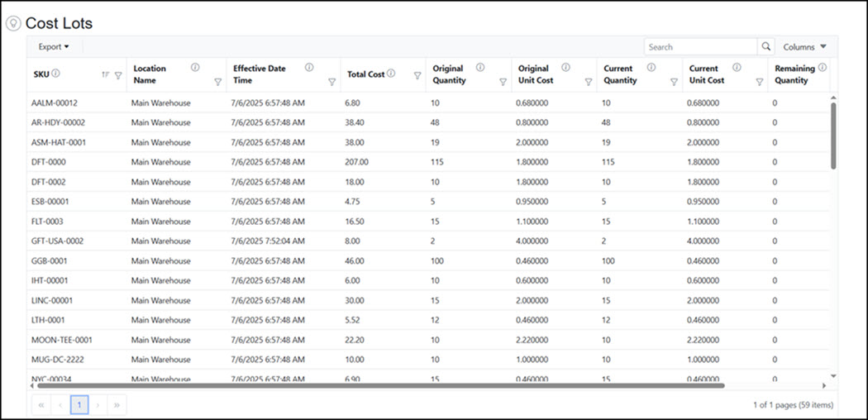Screen dimensions: 868x420
Task: Open the Location Name column filter
Action: 218,82
